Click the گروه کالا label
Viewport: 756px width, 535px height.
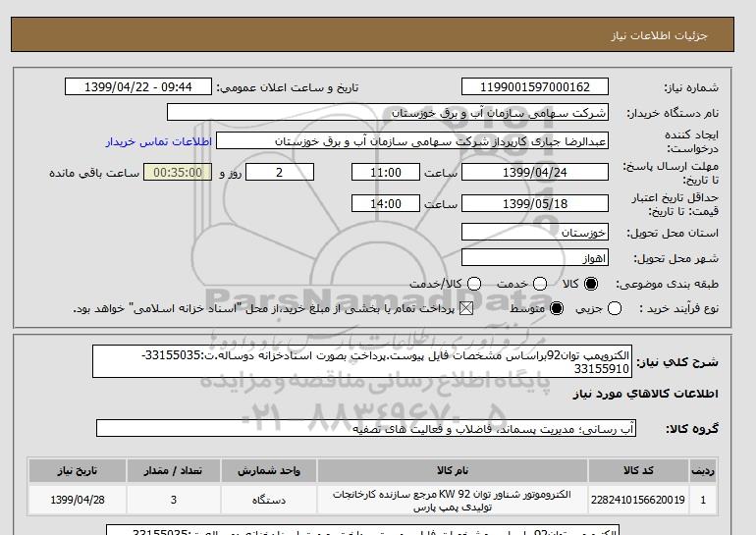(x=692, y=428)
